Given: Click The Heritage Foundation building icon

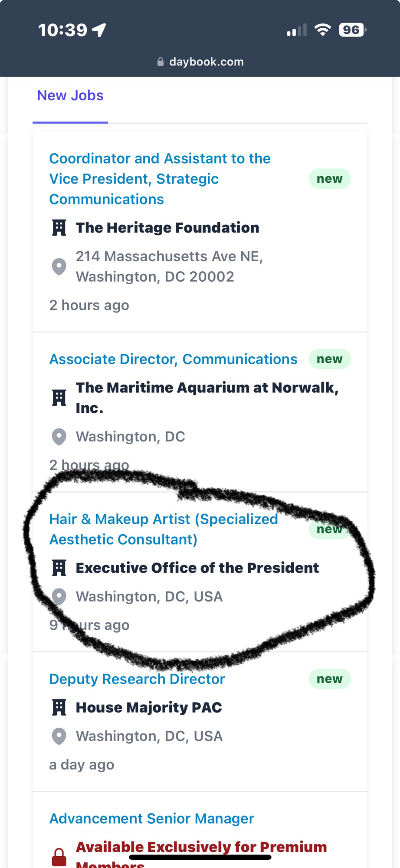Looking at the screenshot, I should pos(59,228).
